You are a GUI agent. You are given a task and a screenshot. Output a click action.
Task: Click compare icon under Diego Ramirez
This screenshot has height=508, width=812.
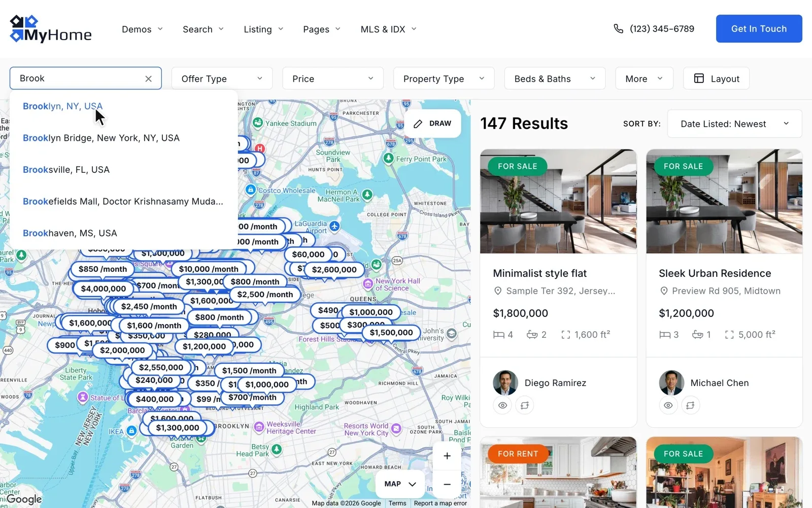coord(525,405)
